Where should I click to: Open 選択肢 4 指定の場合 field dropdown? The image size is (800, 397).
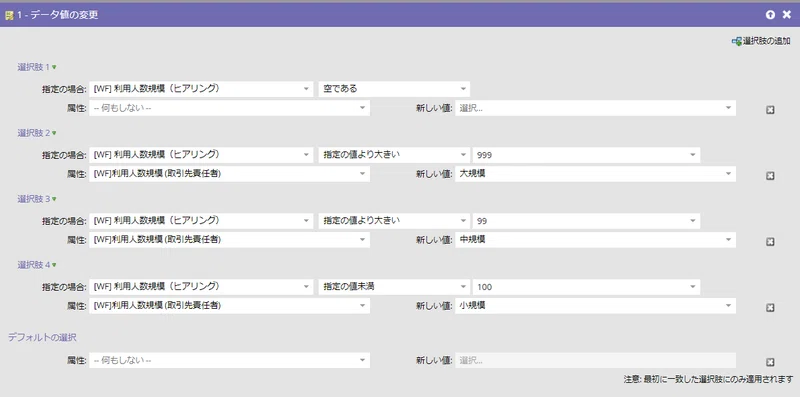click(x=201, y=287)
